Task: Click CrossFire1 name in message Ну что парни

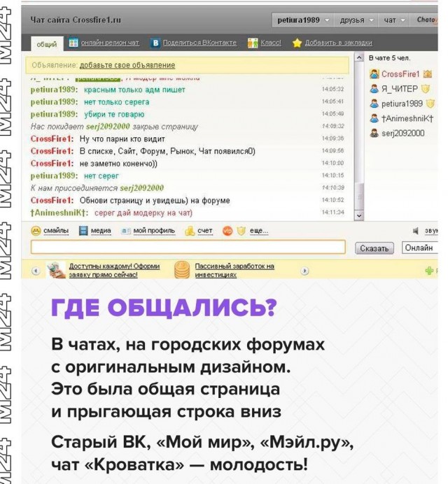Action: click(x=52, y=139)
